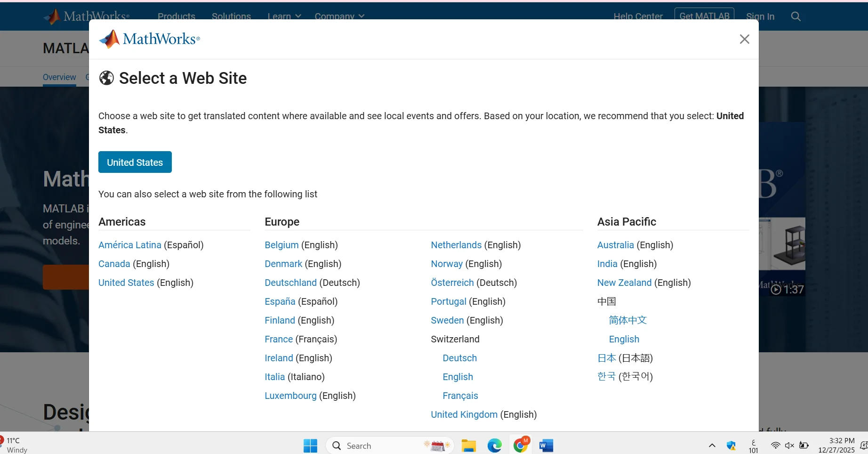Choose the recommended United States button
The width and height of the screenshot is (868, 454).
[x=135, y=162]
